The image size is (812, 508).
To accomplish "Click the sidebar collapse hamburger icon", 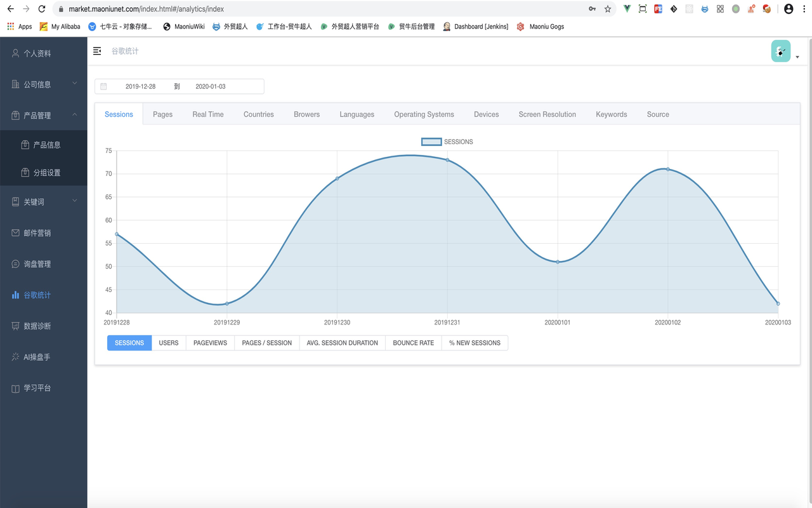I will point(97,51).
